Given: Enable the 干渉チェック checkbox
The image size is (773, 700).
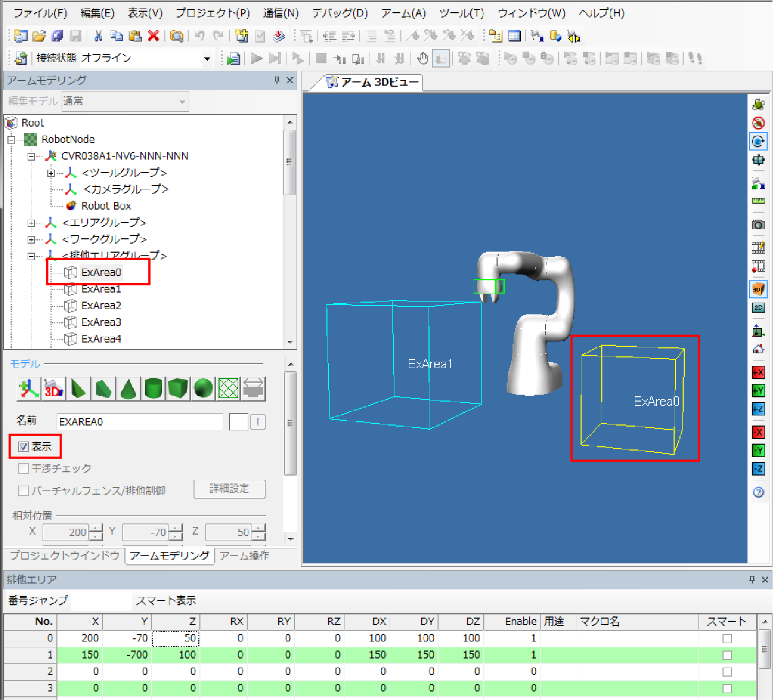Looking at the screenshot, I should pos(23,469).
